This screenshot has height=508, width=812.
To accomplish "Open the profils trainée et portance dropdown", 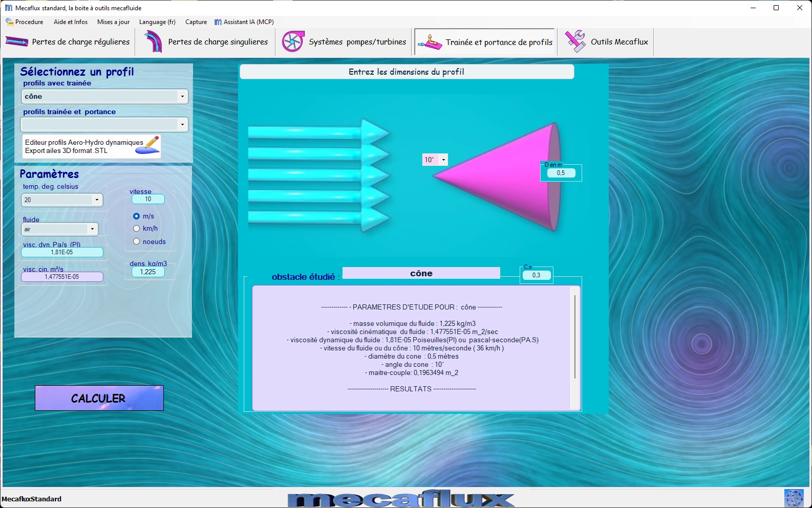I will [x=182, y=124].
